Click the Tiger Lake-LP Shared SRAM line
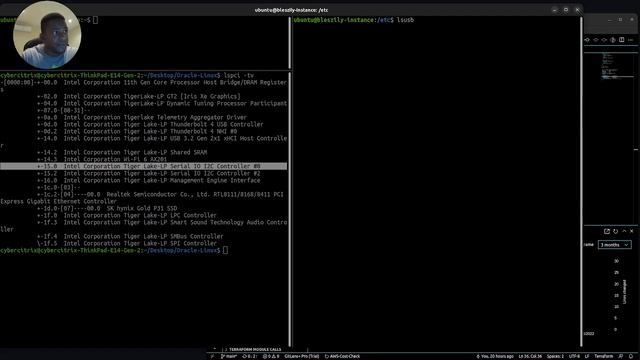The image size is (640, 360). click(x=122, y=152)
